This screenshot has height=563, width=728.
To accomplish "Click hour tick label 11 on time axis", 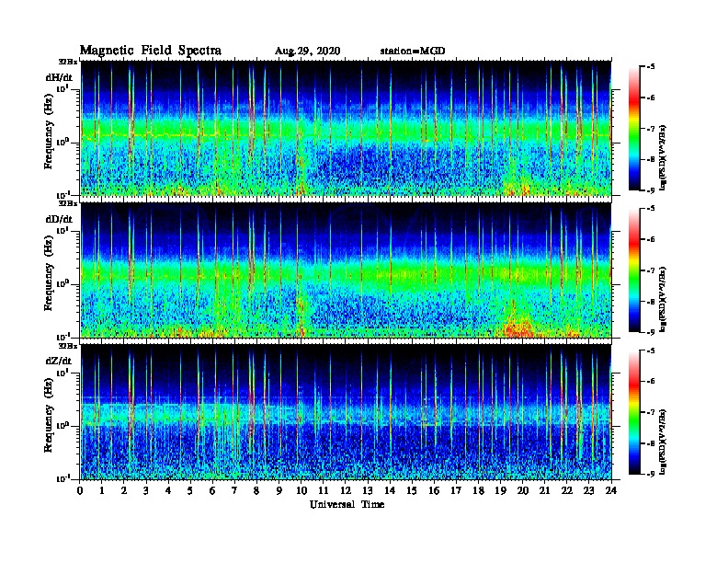I will [324, 491].
